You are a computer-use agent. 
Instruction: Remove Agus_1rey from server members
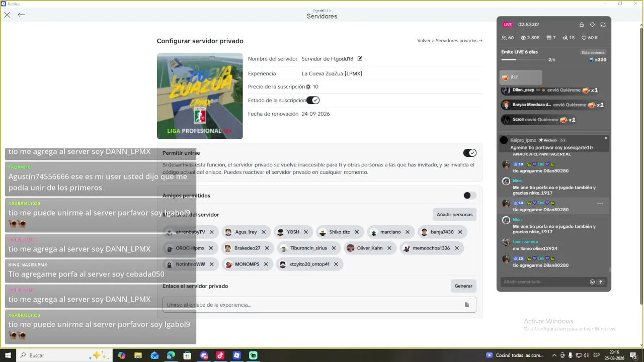pos(263,232)
